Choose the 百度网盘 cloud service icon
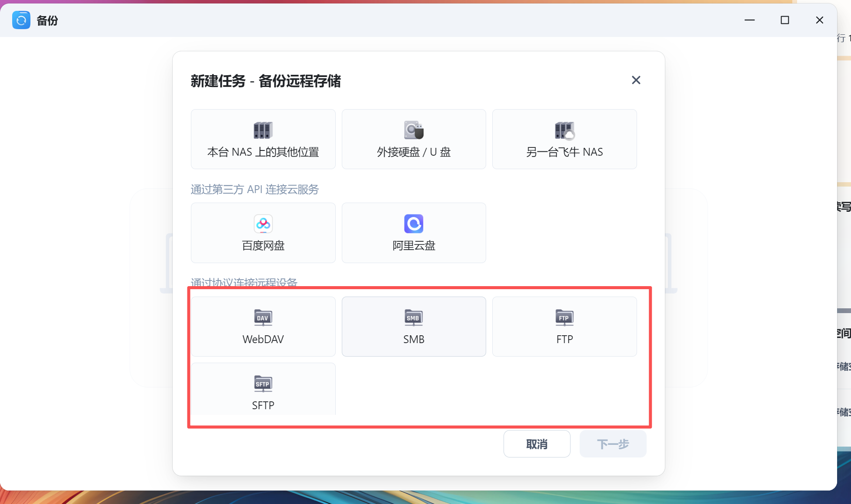The width and height of the screenshot is (851, 504). coord(263,224)
